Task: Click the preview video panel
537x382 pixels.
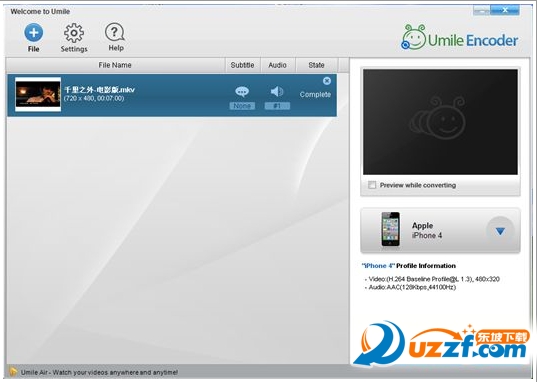Action: pyautogui.click(x=440, y=122)
